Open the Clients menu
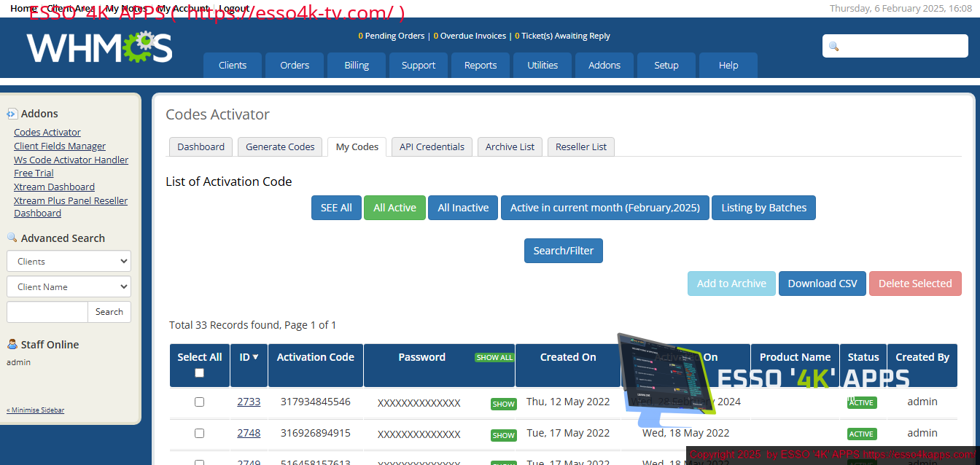This screenshot has width=980, height=465. 233,65
